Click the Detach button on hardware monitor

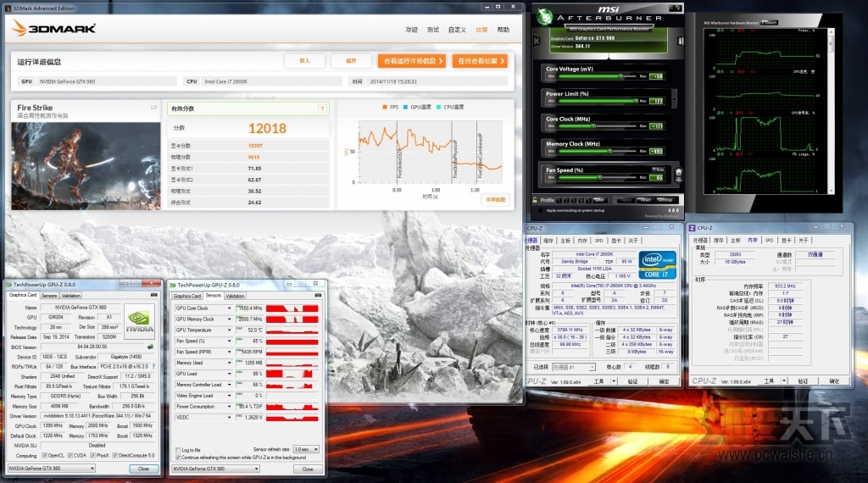coord(770,23)
